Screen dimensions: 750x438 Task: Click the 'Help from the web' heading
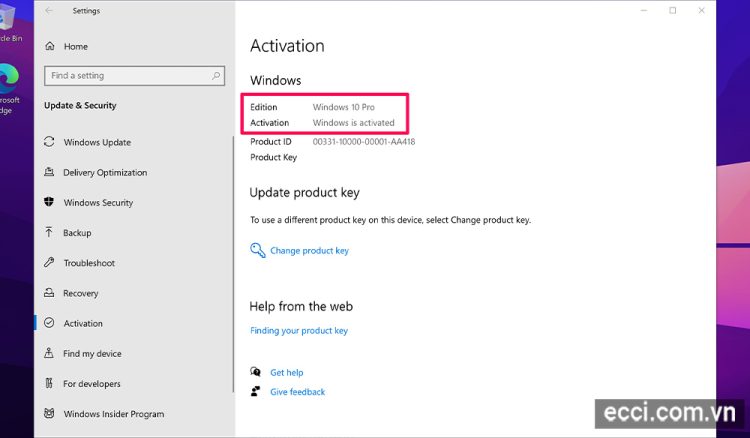(x=301, y=306)
